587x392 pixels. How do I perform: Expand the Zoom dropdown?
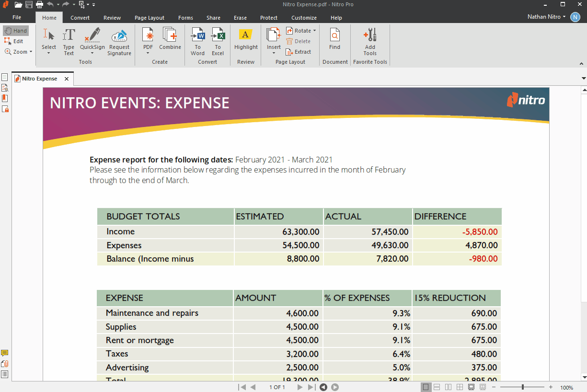pyautogui.click(x=31, y=52)
